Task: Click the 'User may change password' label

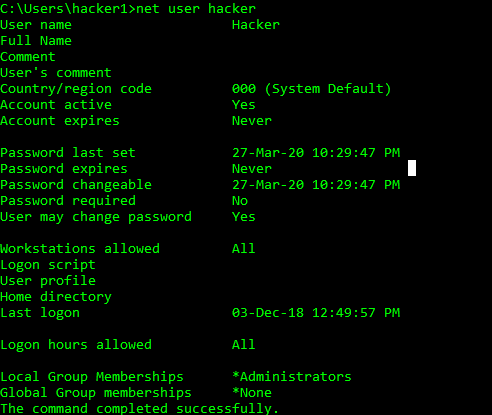Action: tap(96, 217)
